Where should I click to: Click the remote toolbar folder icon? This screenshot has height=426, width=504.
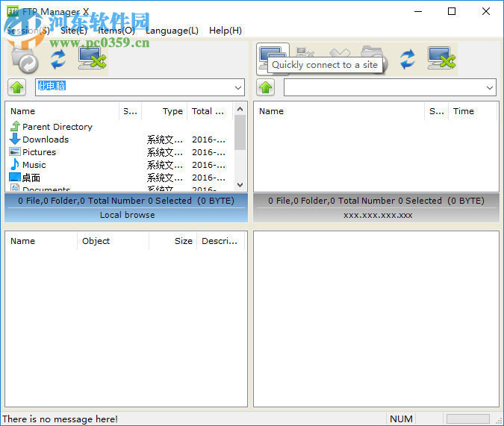(x=373, y=52)
